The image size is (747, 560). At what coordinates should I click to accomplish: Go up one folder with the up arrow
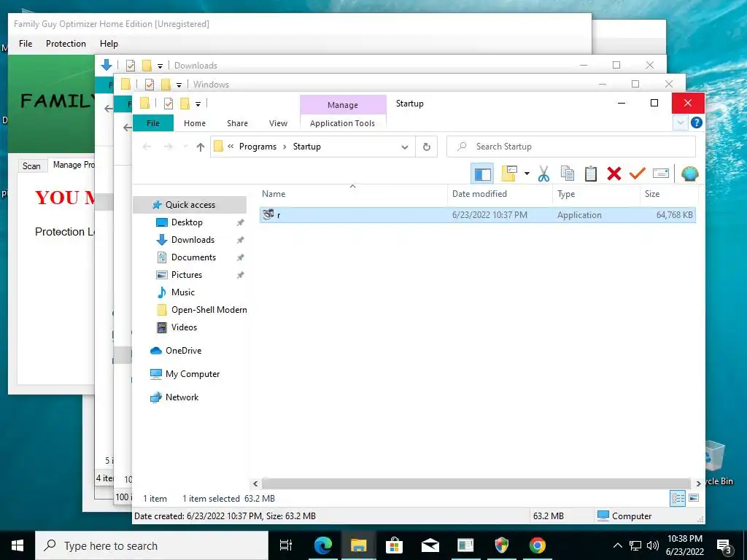tap(200, 147)
